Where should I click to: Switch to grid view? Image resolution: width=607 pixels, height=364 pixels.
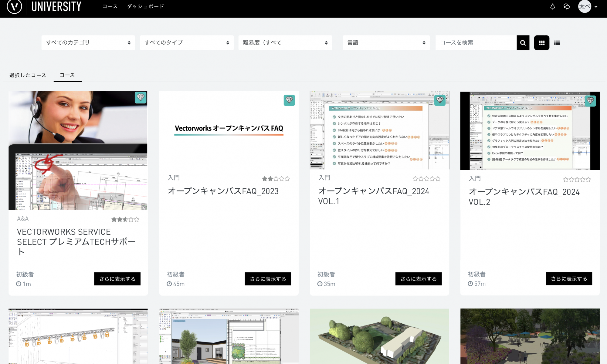542,43
